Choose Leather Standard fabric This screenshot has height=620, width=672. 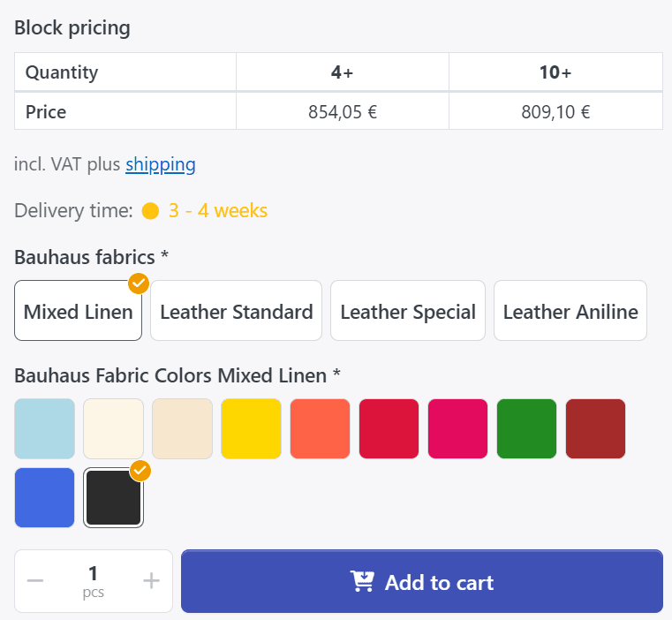(x=236, y=311)
